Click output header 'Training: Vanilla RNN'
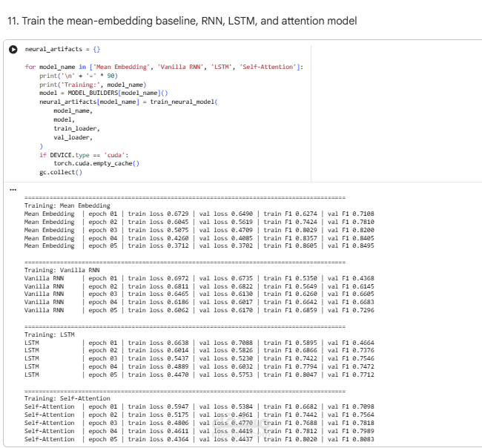 [x=62, y=270]
